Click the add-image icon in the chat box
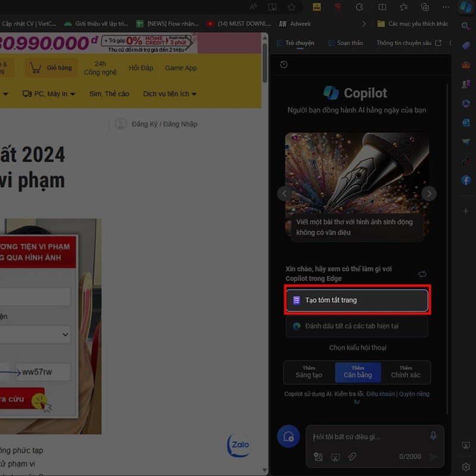 tap(318, 456)
